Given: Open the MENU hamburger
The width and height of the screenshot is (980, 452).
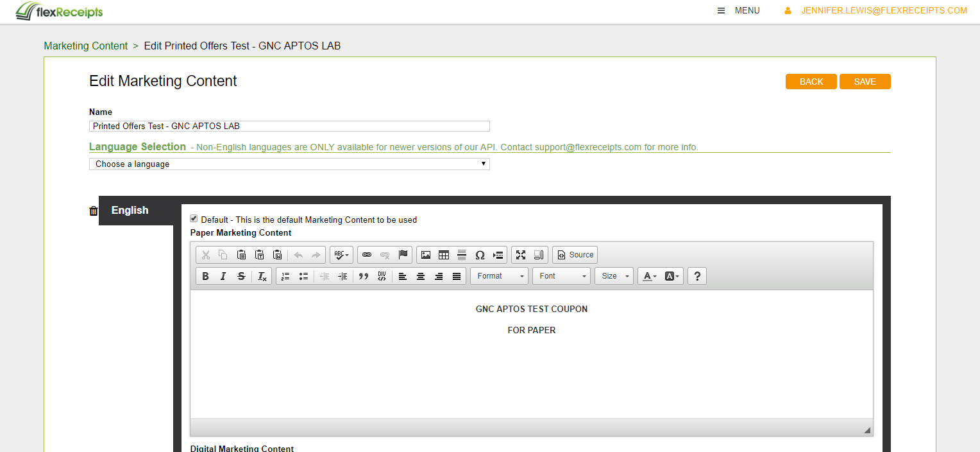Looking at the screenshot, I should pyautogui.click(x=738, y=10).
